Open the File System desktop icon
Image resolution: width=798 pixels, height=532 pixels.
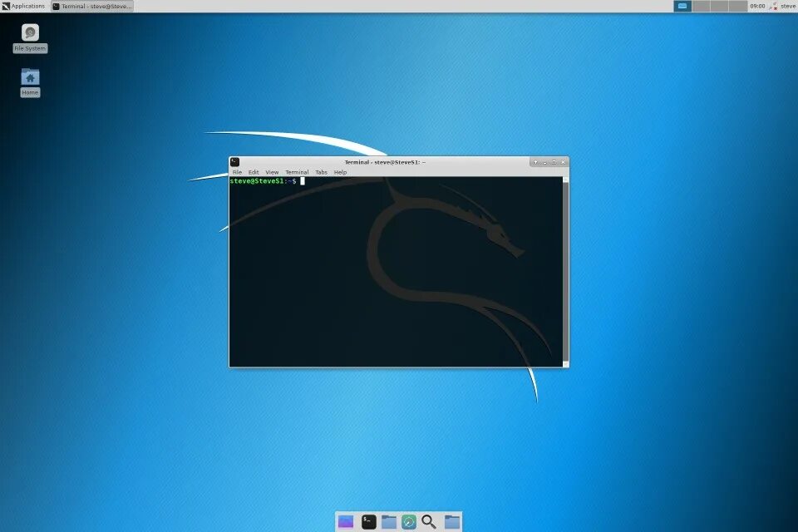coord(30,38)
